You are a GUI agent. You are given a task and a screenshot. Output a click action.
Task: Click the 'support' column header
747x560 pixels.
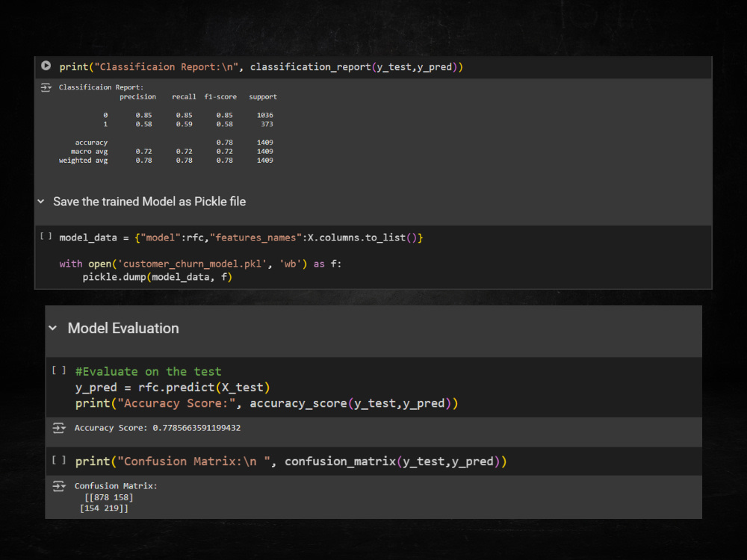(263, 96)
